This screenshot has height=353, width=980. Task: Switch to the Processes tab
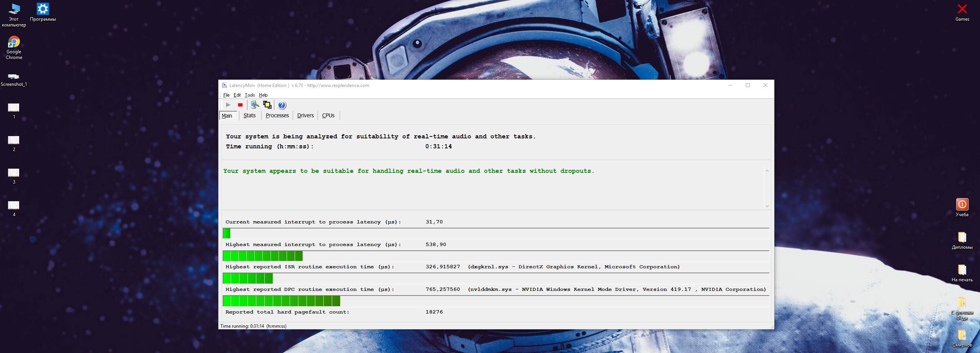pos(277,116)
